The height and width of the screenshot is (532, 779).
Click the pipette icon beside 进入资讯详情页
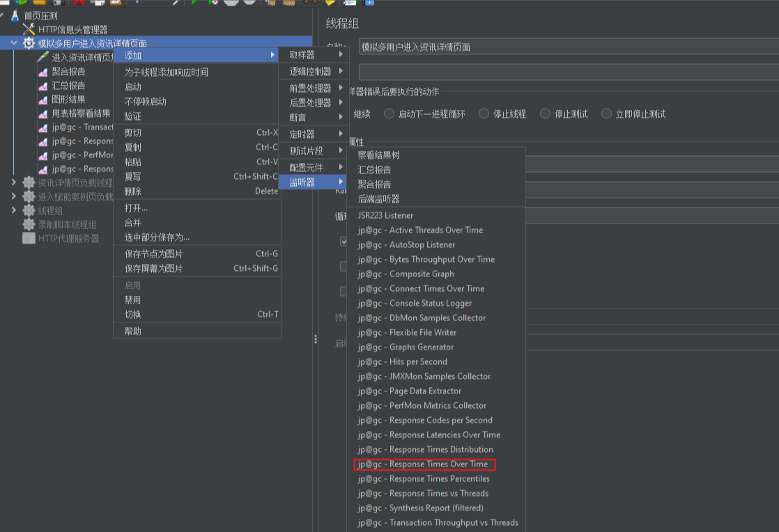click(43, 57)
